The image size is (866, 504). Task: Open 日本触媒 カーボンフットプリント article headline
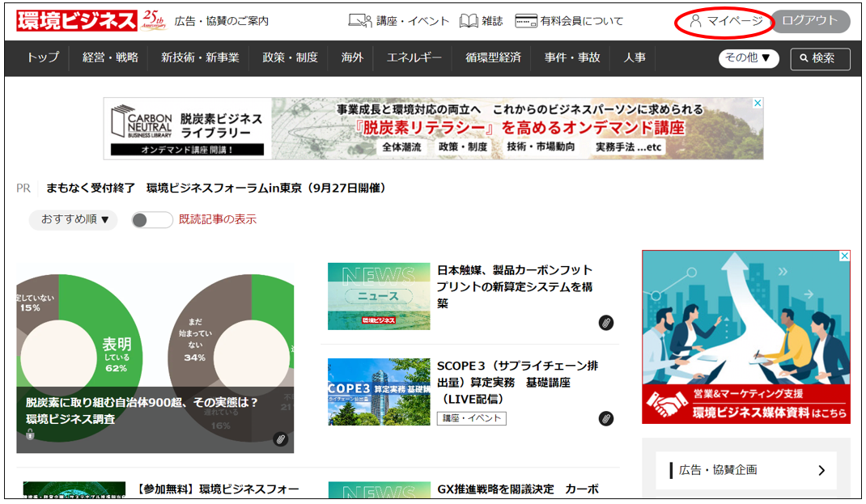[515, 286]
